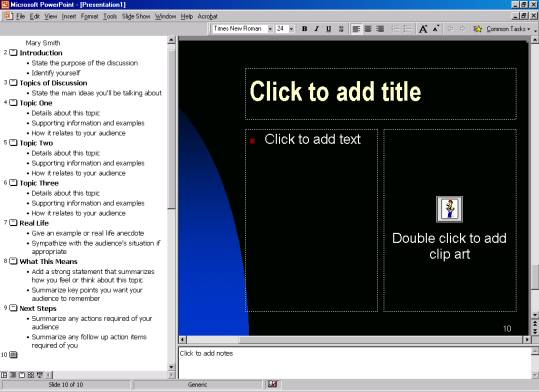Click the clip art placeholder icon
The image size is (539, 392).
(x=450, y=209)
